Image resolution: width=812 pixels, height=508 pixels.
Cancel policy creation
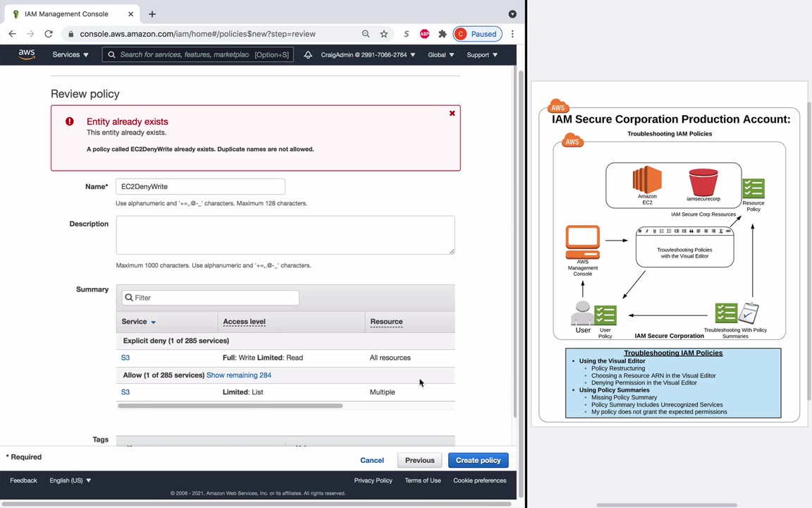(372, 460)
